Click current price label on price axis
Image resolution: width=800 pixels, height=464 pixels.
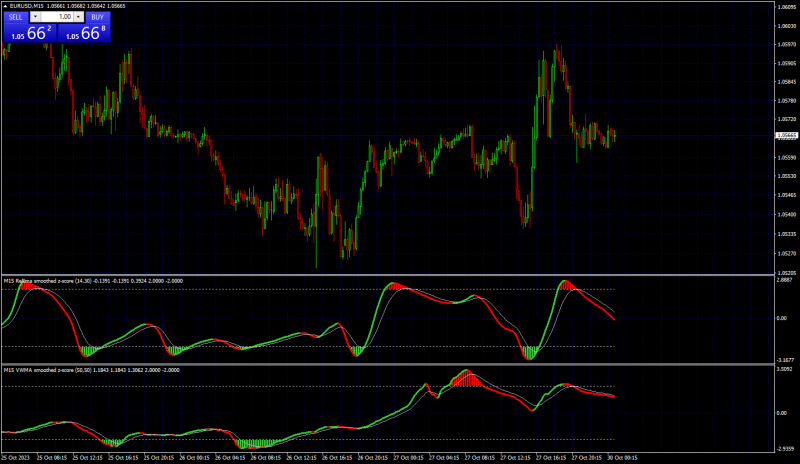click(x=787, y=135)
